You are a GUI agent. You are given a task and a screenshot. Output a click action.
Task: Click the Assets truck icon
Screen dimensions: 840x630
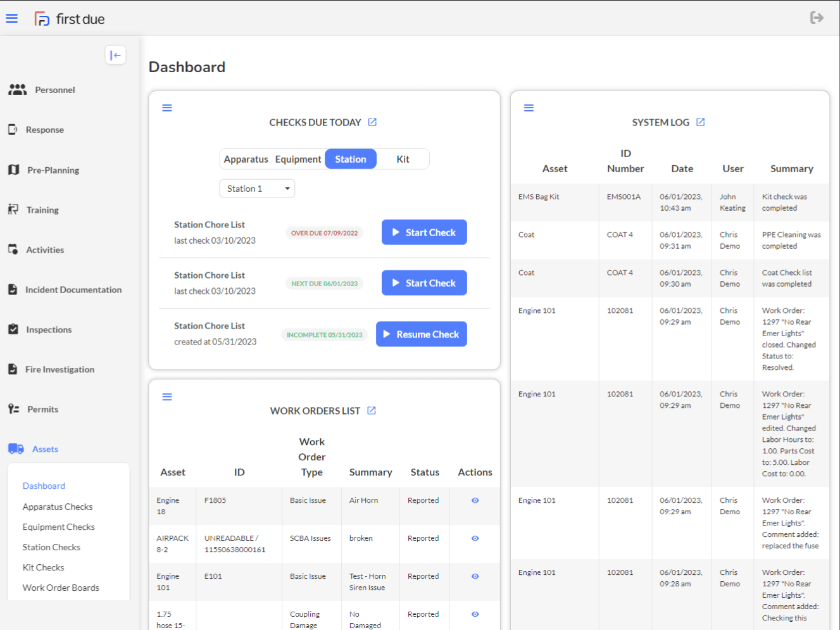coord(16,449)
